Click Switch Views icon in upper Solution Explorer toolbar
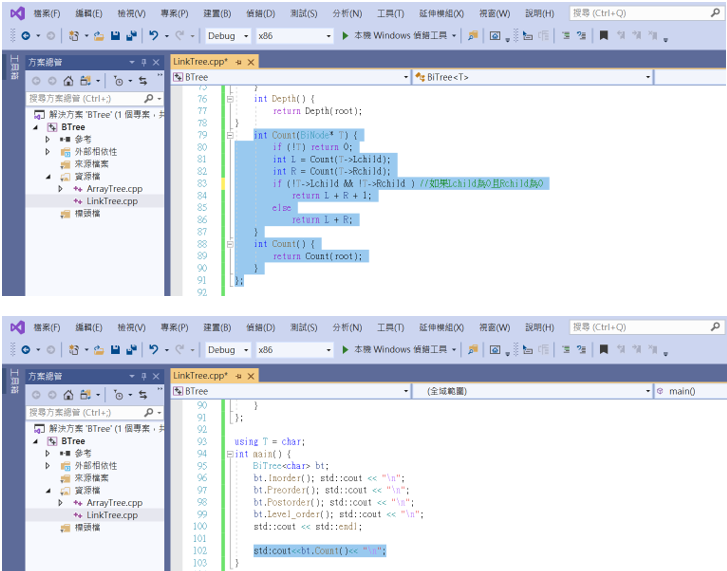 click(x=85, y=81)
